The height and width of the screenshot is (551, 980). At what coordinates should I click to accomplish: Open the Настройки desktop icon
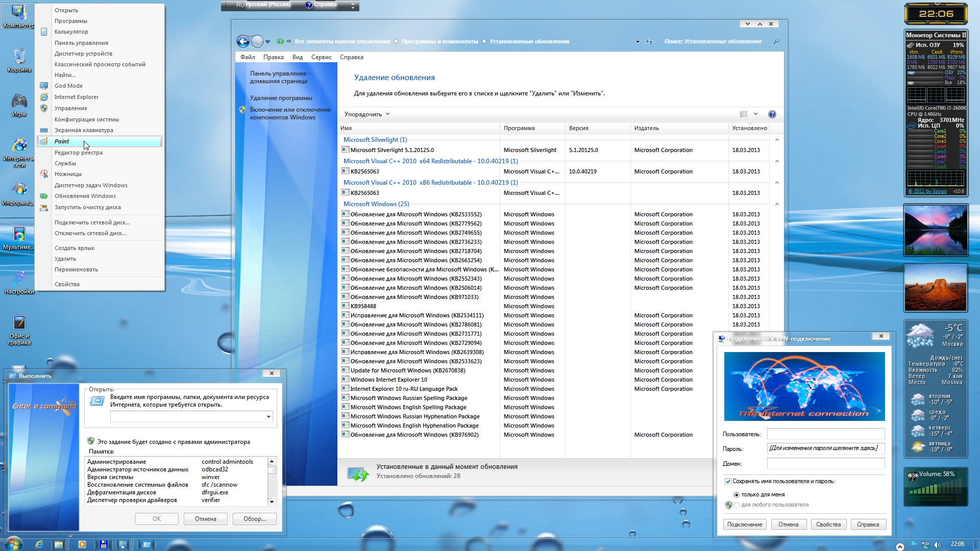tap(19, 283)
